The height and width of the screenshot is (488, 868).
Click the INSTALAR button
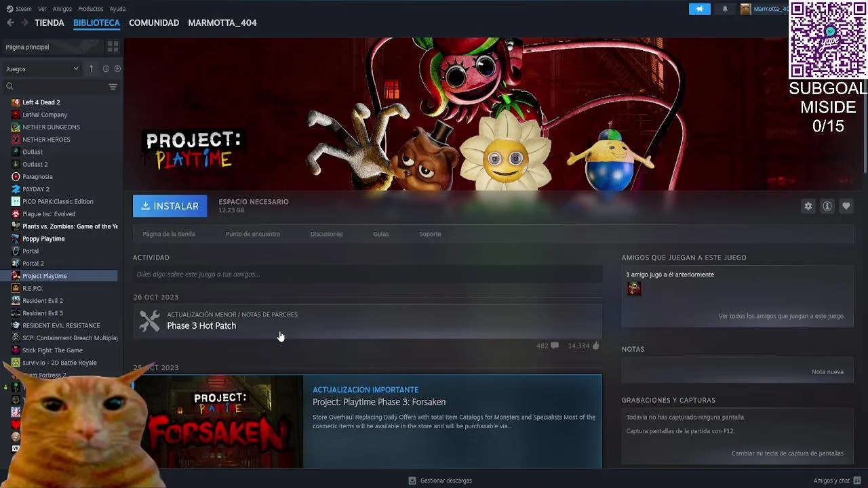(x=170, y=206)
